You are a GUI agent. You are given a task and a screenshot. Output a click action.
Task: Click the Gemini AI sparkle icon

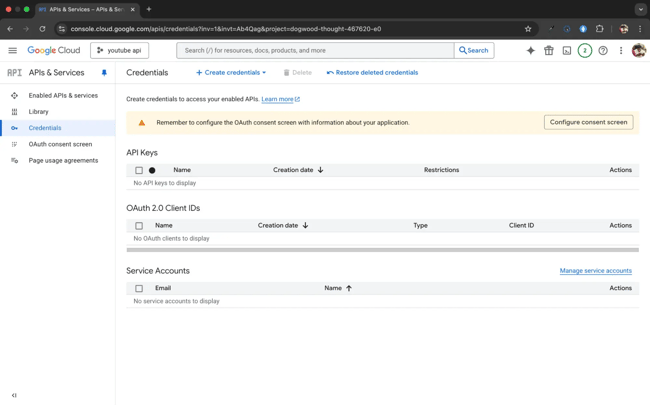point(530,50)
